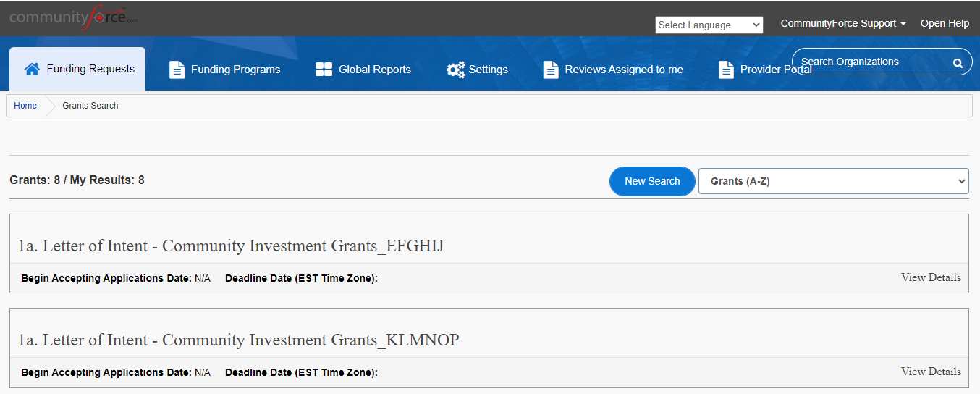Go to the Global Reports tab
980x394 pixels.
(363, 70)
